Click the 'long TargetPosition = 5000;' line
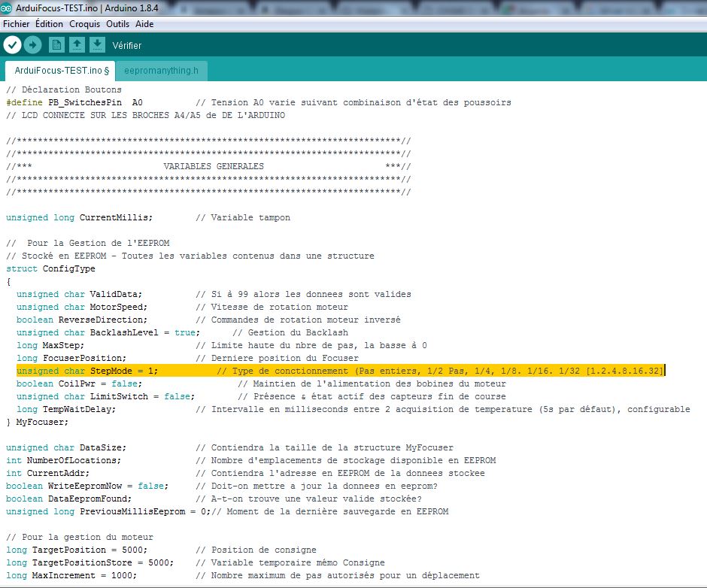Screen dimensions: 707x588 77,550
